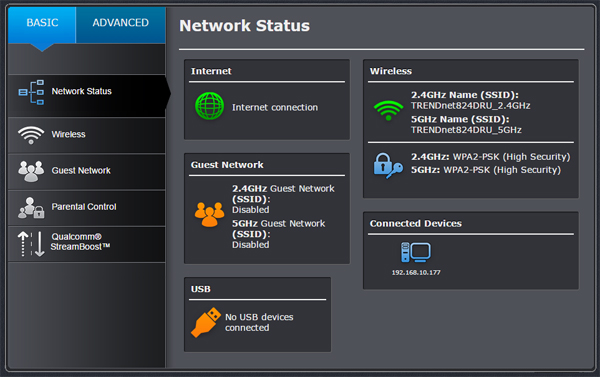
Task: Click the orange guest users icon
Action: click(209, 214)
